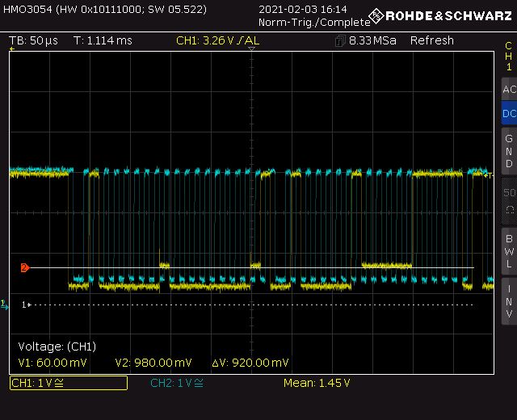Click the HMO3054 device info text
This screenshot has height=420, width=517.
[105, 9]
